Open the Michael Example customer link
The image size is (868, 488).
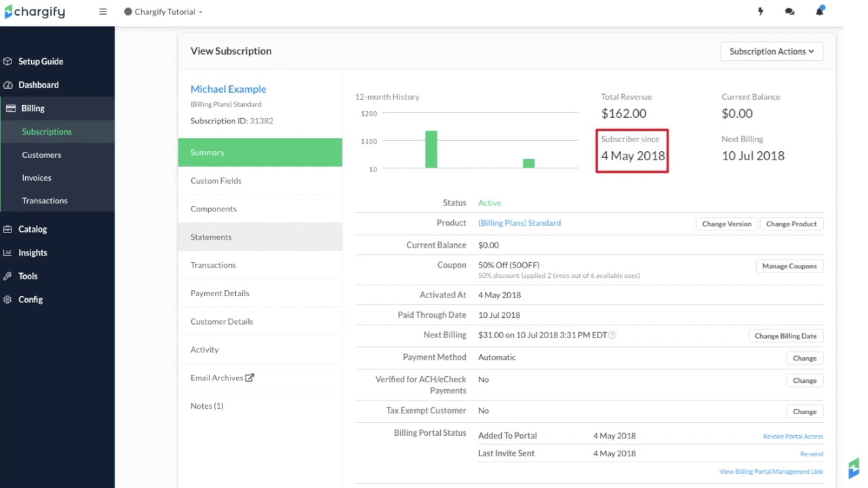pos(228,89)
